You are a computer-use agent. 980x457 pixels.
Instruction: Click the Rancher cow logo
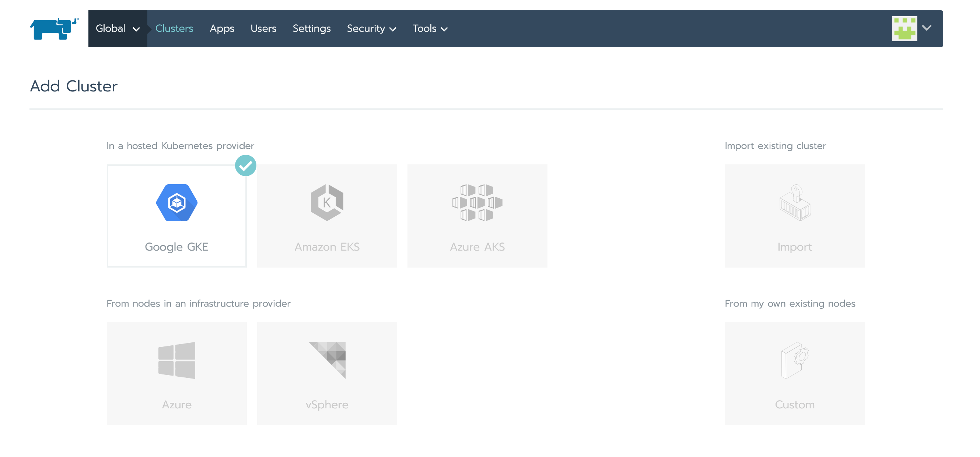tap(54, 28)
